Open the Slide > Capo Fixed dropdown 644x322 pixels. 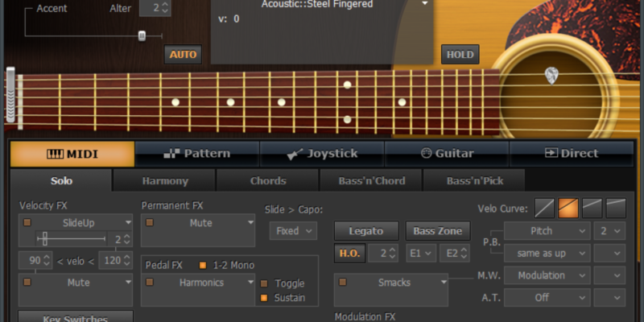293,231
